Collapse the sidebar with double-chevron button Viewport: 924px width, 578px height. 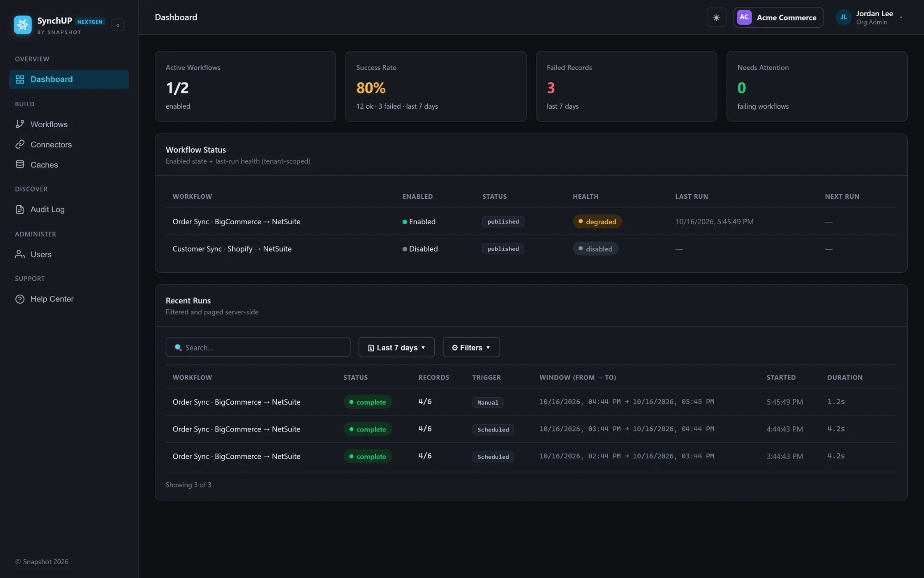point(118,25)
